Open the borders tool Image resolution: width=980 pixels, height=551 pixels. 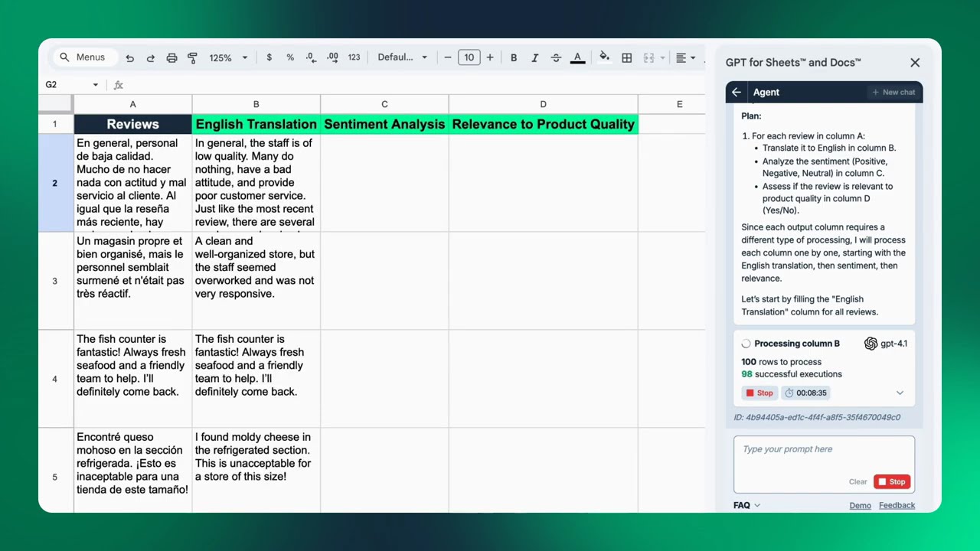tap(626, 57)
